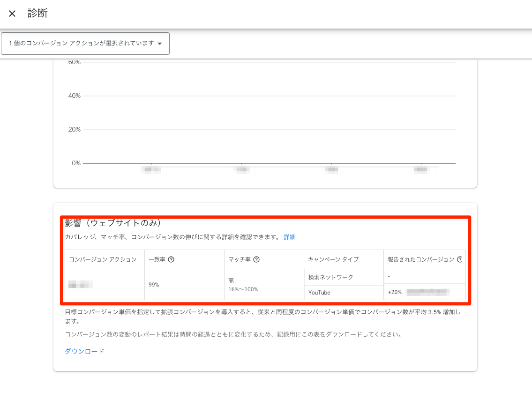Open help icon next to 一致率
The image size is (532, 398).
[x=172, y=259]
